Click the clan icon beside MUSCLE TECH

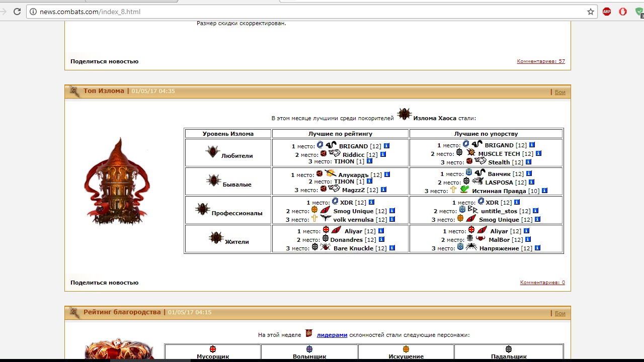(471, 152)
